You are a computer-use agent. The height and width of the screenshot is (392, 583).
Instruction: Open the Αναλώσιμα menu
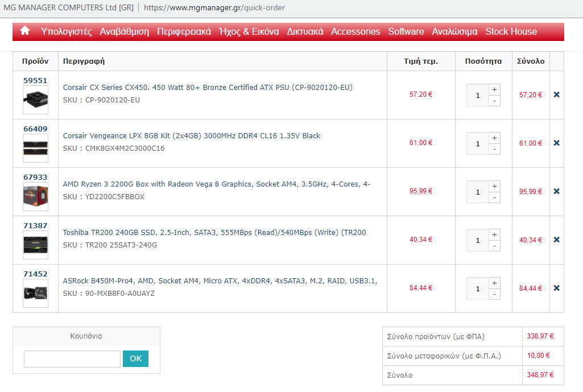point(454,32)
